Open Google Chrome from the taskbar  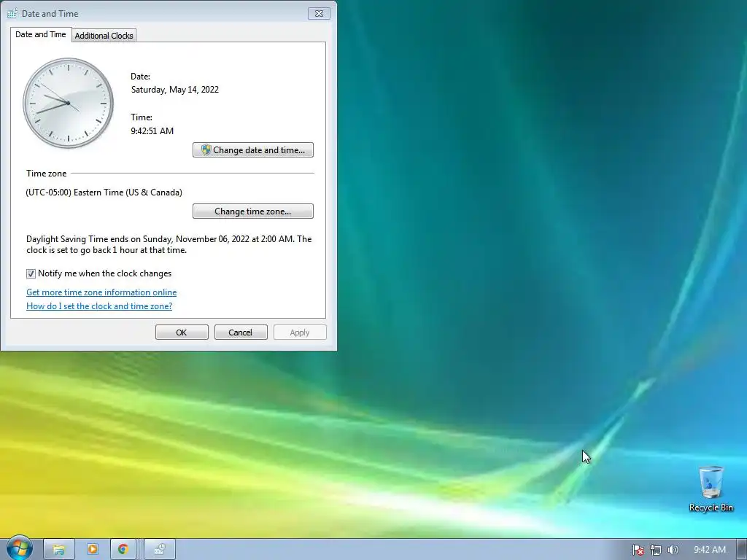[123, 550]
